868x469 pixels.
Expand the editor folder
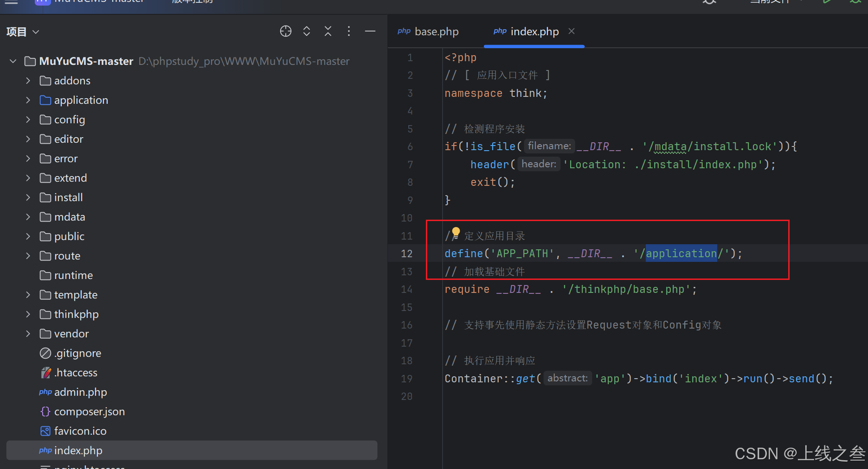(28, 139)
